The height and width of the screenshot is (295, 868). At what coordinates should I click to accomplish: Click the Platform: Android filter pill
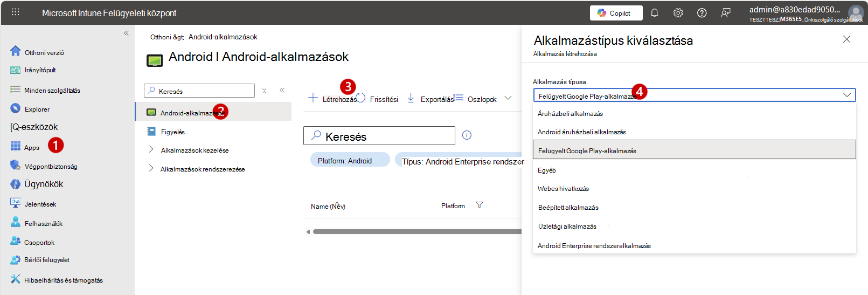[350, 161]
